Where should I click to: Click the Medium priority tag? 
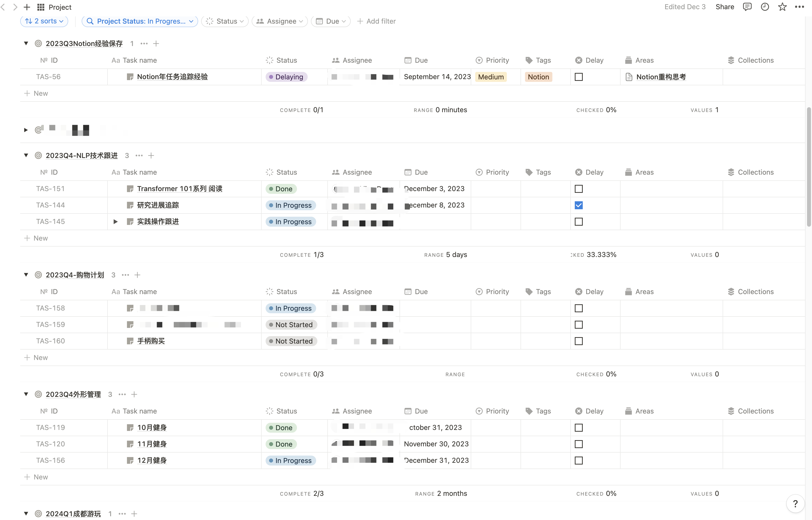(490, 77)
